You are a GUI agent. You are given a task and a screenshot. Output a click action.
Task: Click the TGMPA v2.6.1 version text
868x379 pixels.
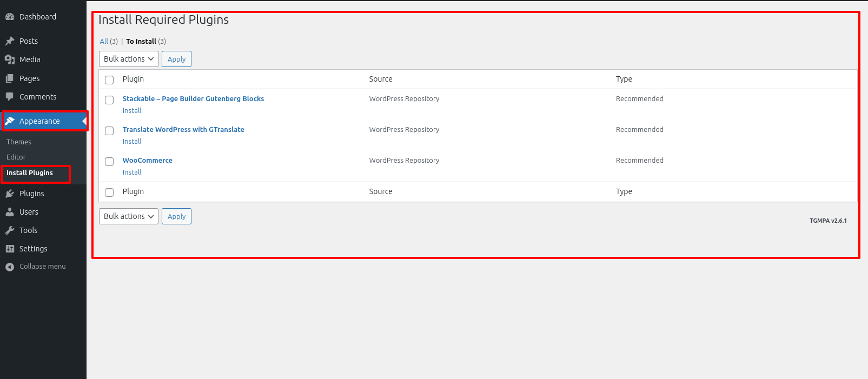point(828,221)
